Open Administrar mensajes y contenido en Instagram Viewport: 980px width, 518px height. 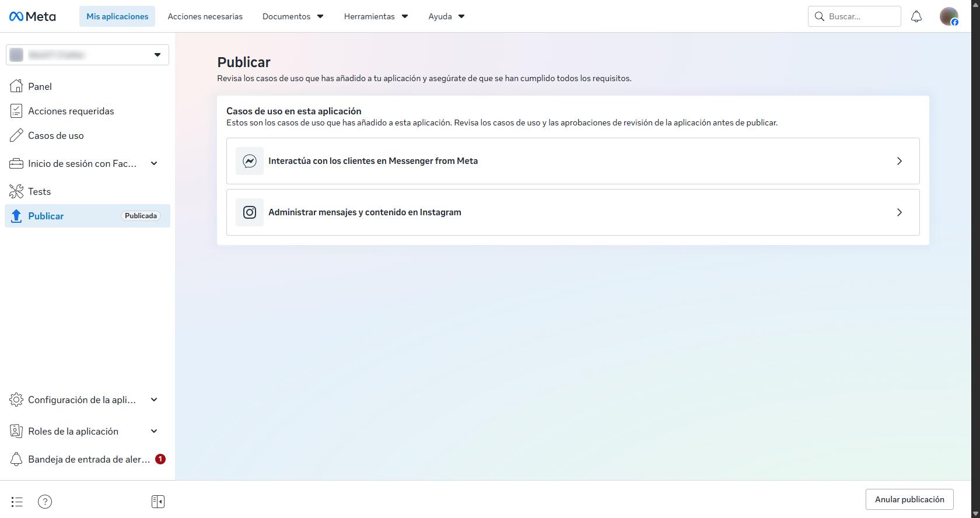click(x=573, y=212)
